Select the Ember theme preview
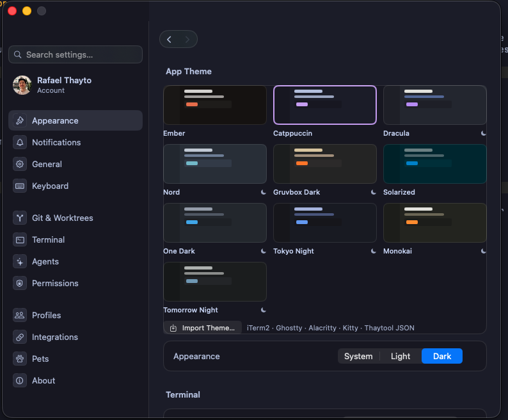Viewport: 508px width, 420px height. click(215, 105)
